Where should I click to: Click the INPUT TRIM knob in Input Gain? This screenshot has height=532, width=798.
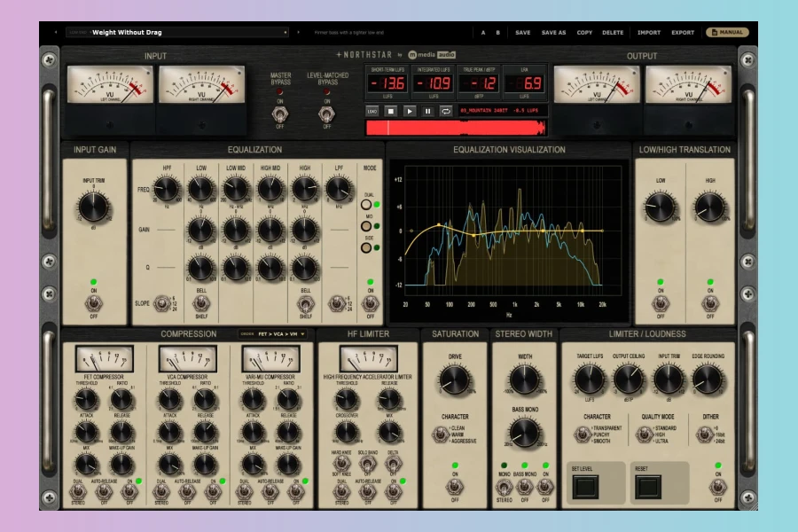[94, 207]
